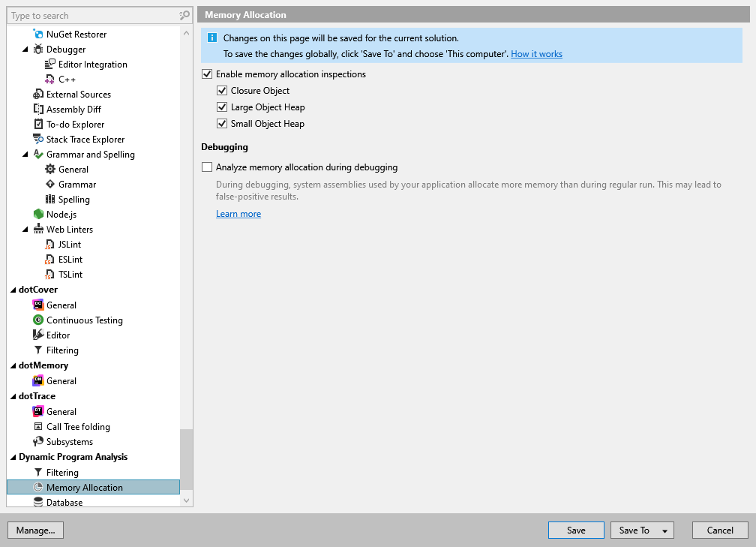This screenshot has width=756, height=547.
Task: Click the gear icon beside General under Grammar
Action: (x=50, y=170)
